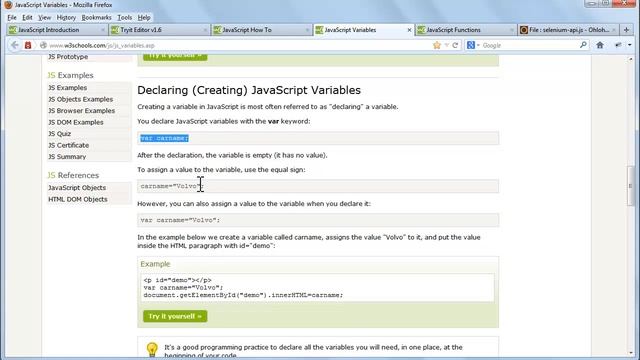Close the JavaScript Variables tab
The width and height of the screenshot is (640, 360).
tap(409, 30)
